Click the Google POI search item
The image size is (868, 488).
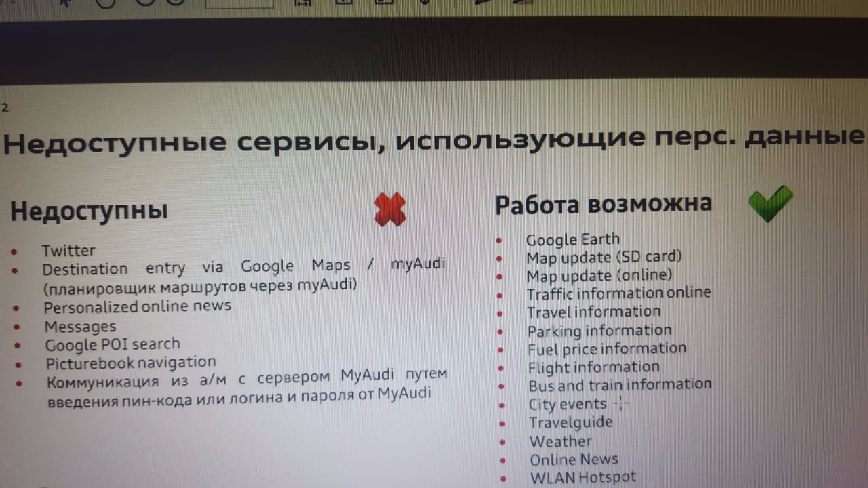pyautogui.click(x=113, y=345)
